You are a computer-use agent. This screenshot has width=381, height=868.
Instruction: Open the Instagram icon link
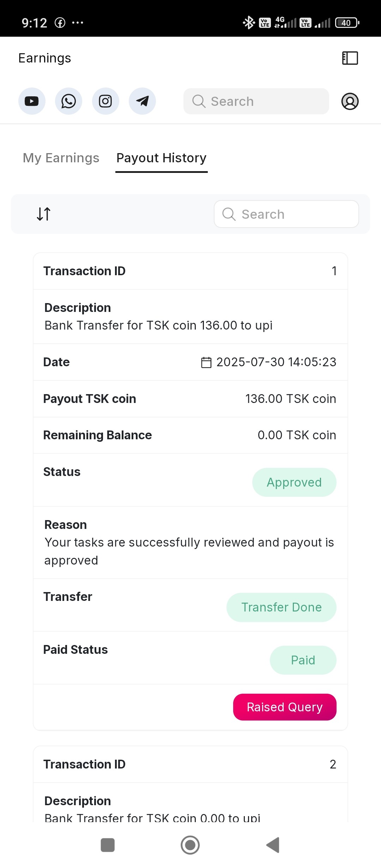pos(105,101)
